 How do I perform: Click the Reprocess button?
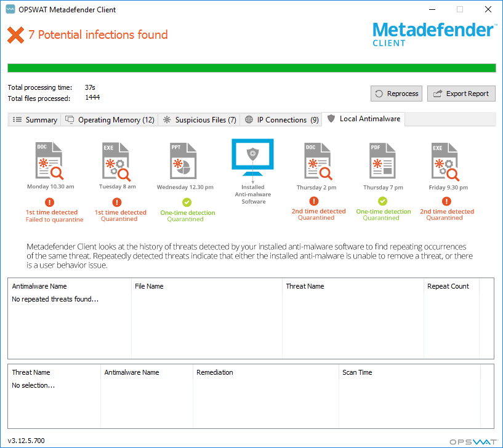(396, 94)
